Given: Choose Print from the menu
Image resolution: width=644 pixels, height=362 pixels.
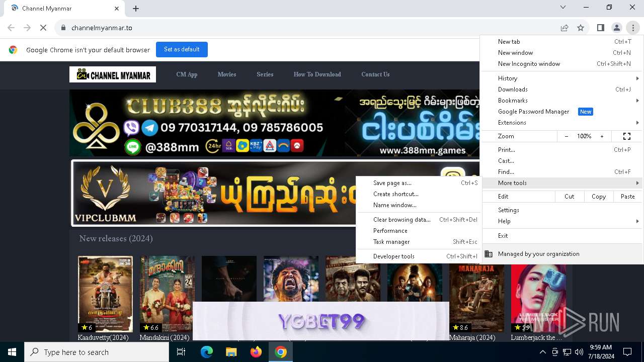Looking at the screenshot, I should click(x=562, y=150).
